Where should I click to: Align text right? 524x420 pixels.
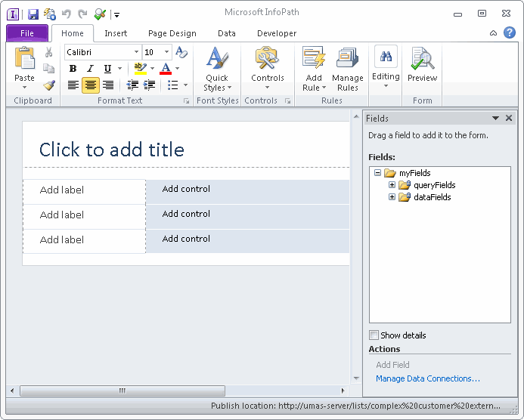point(108,85)
